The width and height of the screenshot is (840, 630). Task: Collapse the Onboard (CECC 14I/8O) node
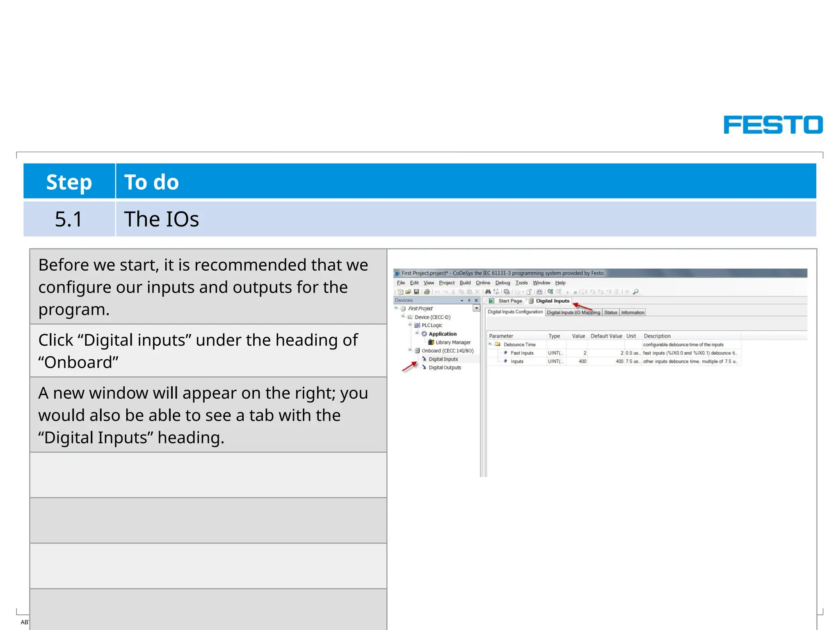(x=410, y=350)
